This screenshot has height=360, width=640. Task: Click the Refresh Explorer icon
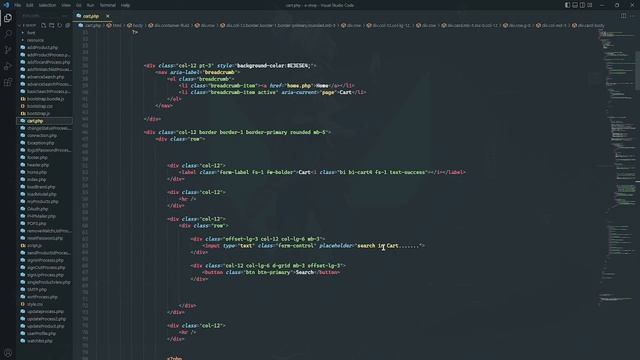pyautogui.click(x=60, y=25)
